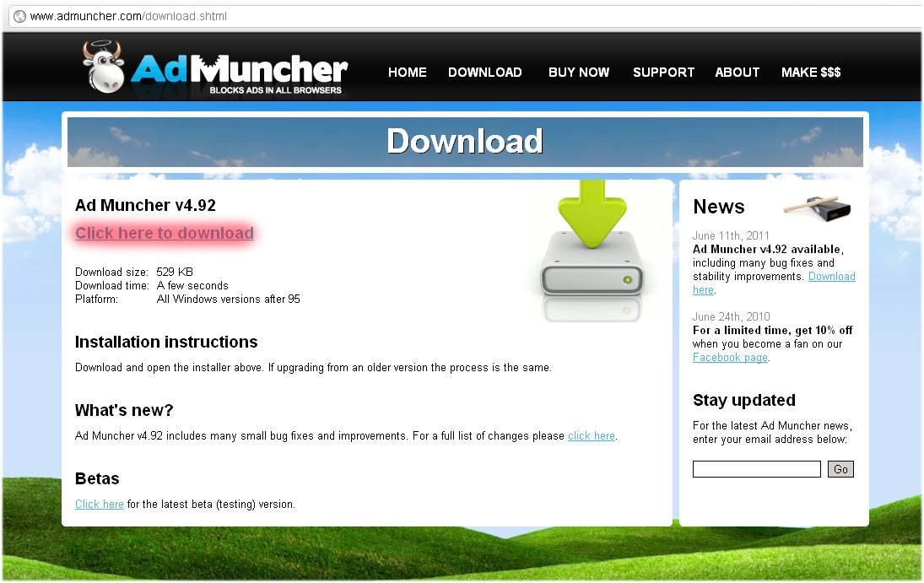Click the 'Betas' section heading

point(97,478)
